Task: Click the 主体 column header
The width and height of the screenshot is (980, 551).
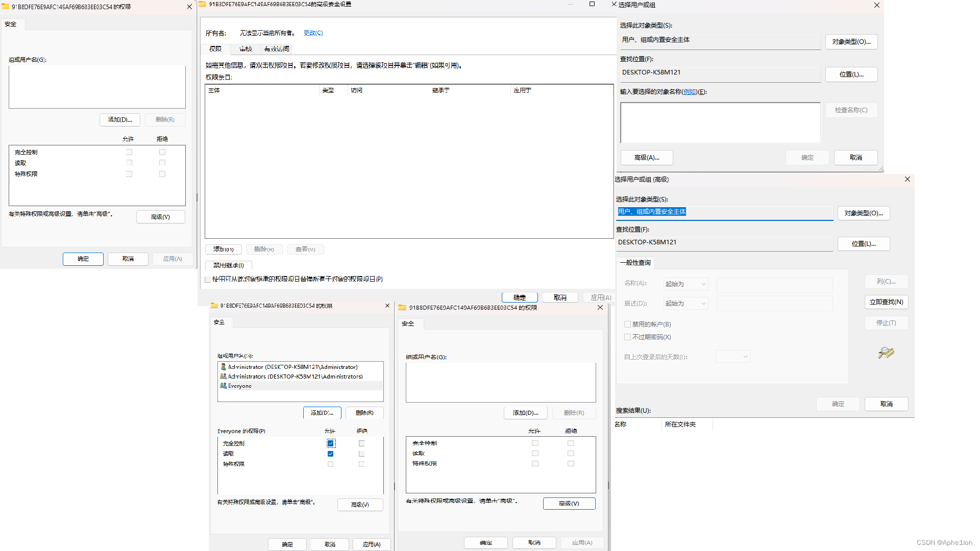Action: point(262,90)
